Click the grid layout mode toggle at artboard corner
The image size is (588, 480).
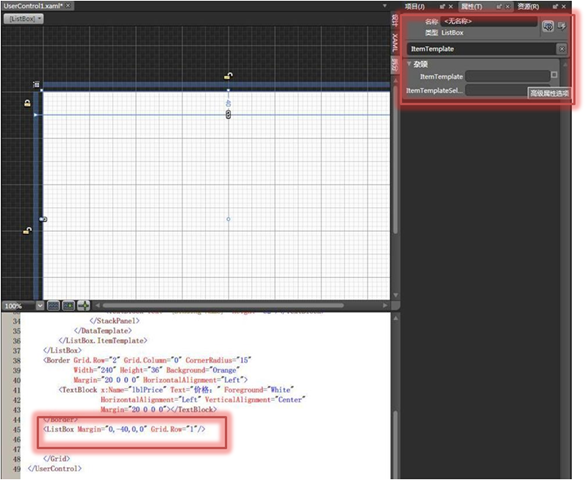click(x=36, y=85)
